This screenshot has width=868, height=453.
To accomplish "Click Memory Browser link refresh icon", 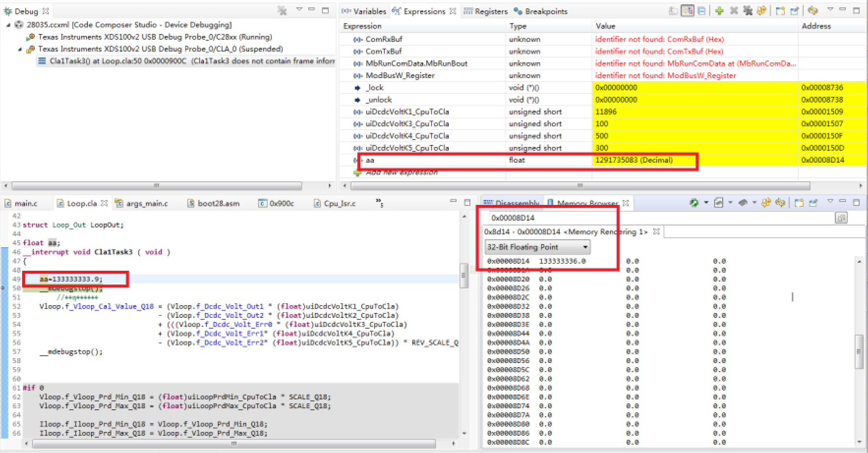I will (780, 202).
